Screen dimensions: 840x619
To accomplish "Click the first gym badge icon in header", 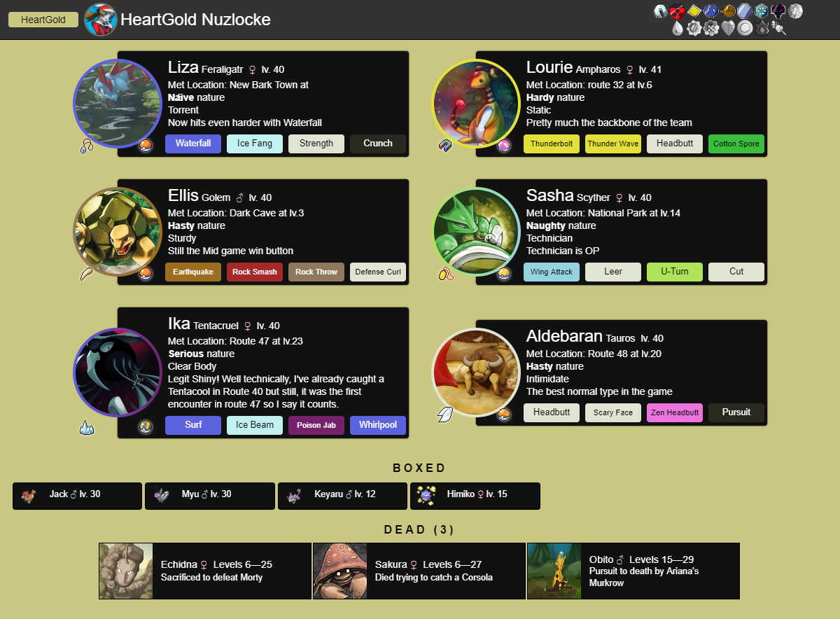I will coord(661,11).
